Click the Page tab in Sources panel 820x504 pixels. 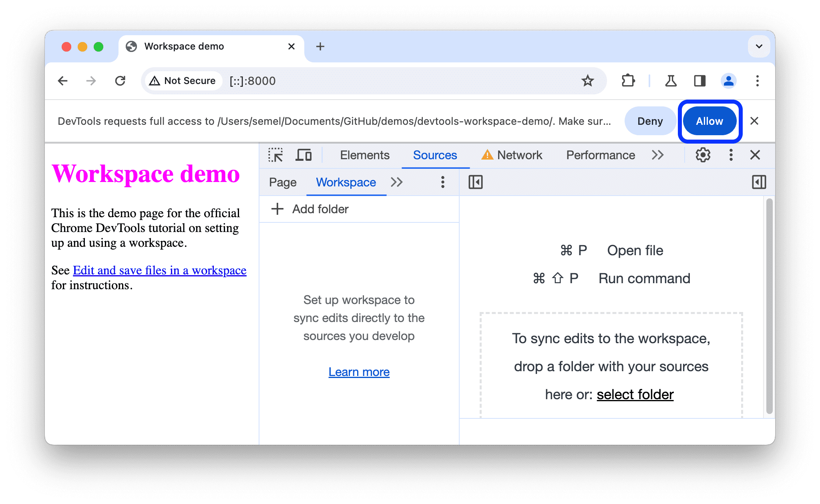click(x=283, y=182)
